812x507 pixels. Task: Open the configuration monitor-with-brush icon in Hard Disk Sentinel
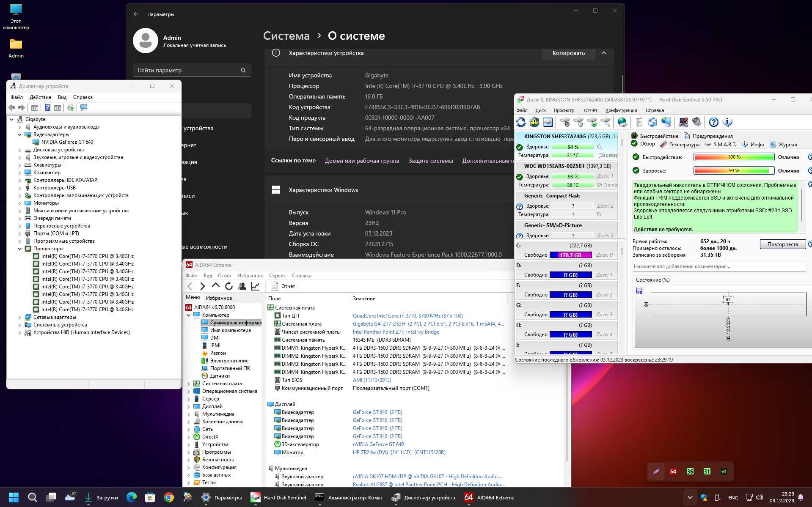point(683,122)
